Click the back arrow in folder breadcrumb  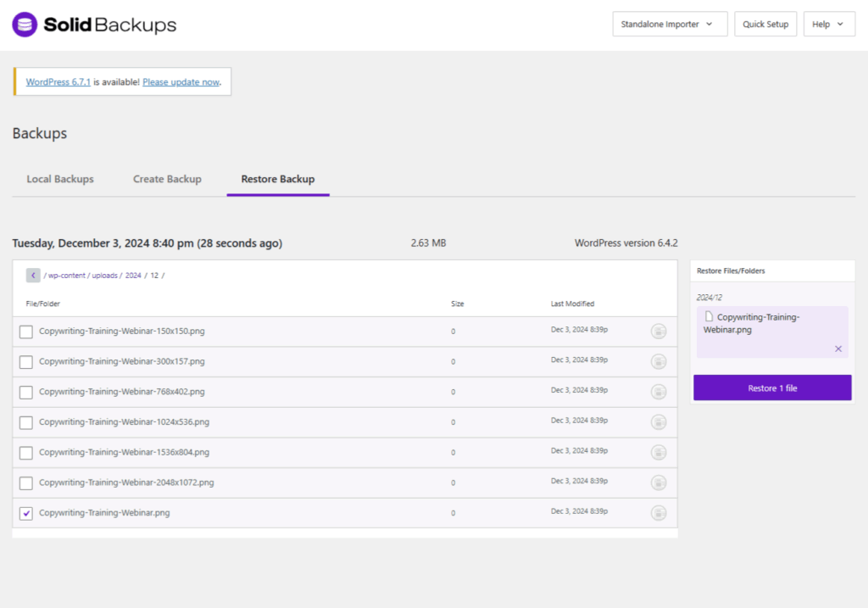[33, 276]
